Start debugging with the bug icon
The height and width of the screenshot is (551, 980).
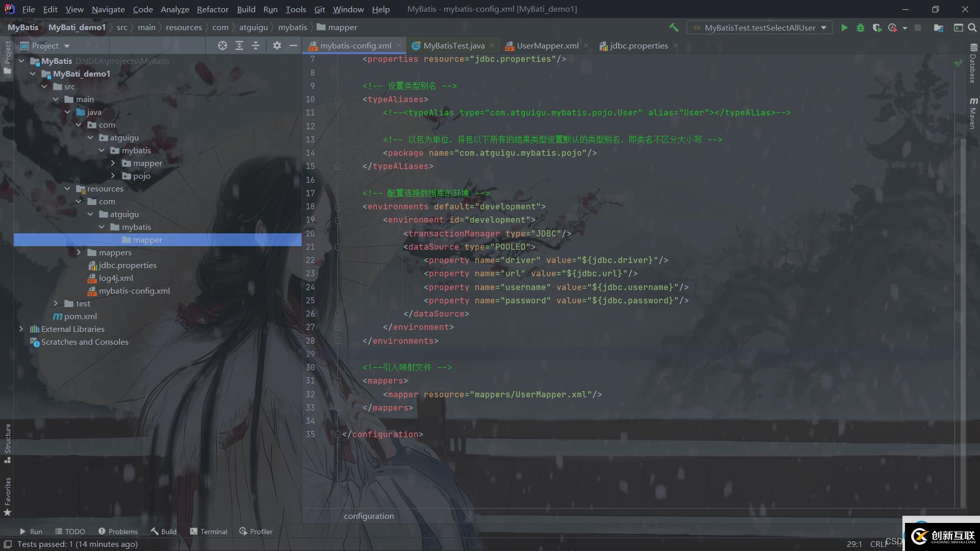tap(861, 28)
